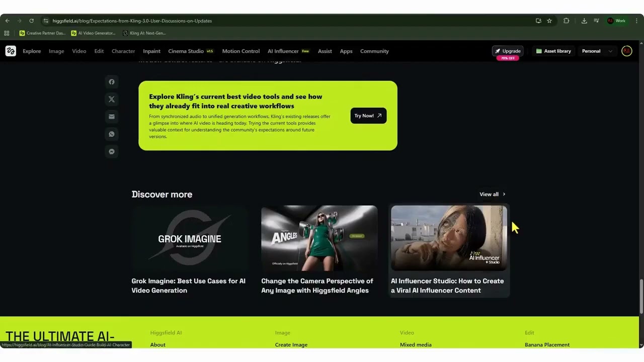Open the AI Influencer Studio thumbnail
Screen dimensions: 644x362
point(449,238)
